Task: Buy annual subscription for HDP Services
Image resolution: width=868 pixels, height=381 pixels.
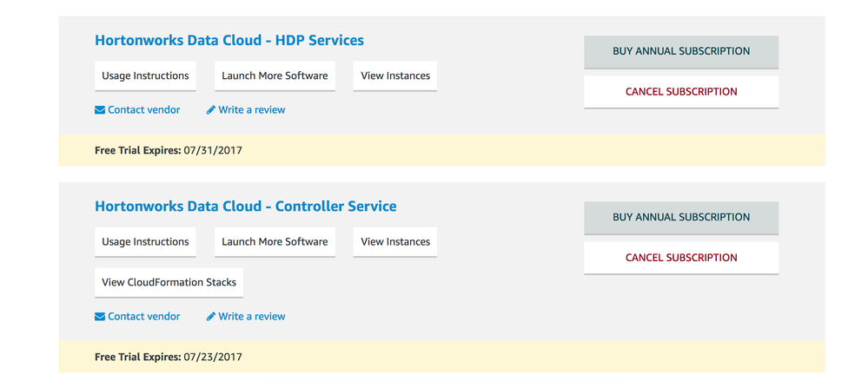Action: (x=681, y=51)
